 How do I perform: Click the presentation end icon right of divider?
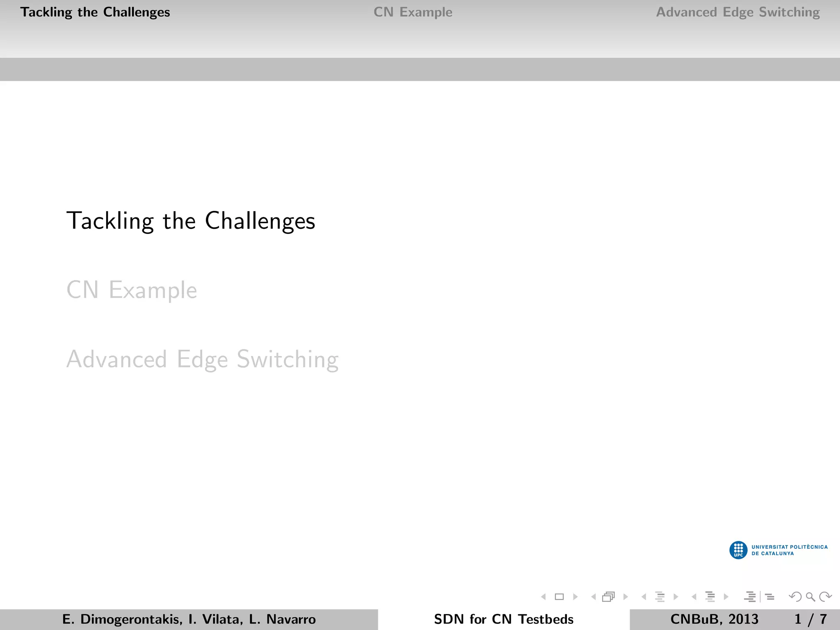[770, 597]
